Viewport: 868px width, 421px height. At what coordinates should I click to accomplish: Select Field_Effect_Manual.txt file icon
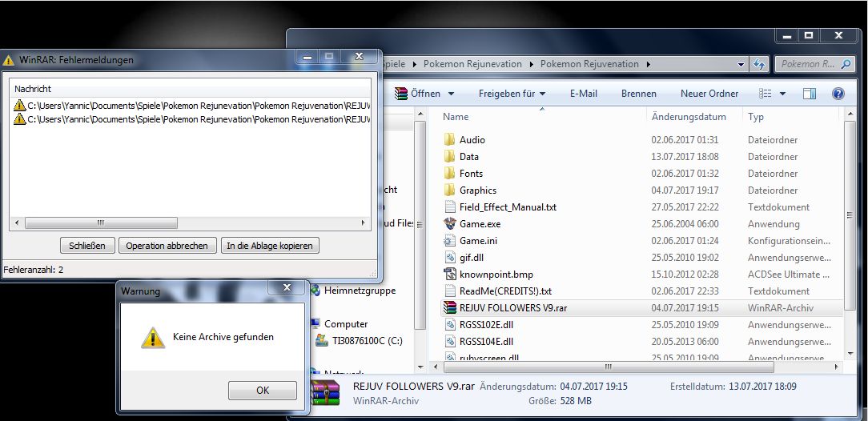click(449, 207)
